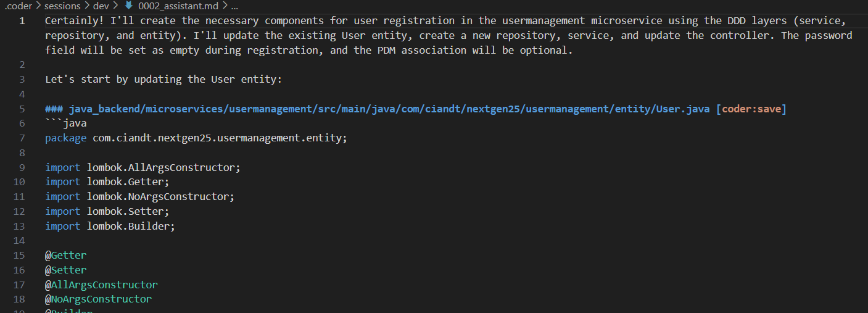Screen dimensions: 868x313
Task: Click line number 9 in the gutter
Action: click(x=22, y=167)
